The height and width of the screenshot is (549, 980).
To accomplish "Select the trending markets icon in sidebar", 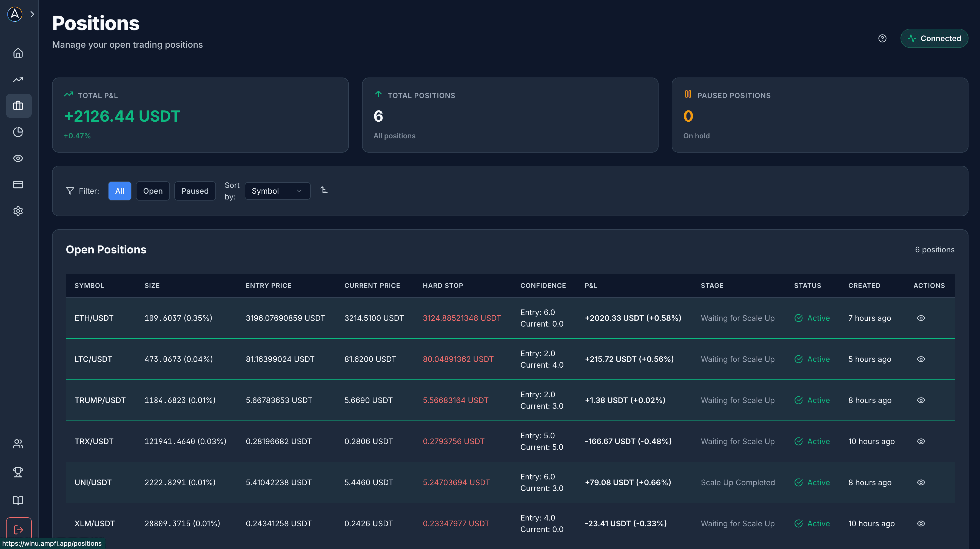I will 18,79.
